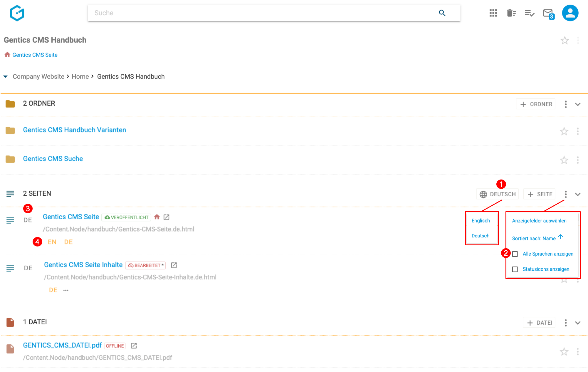
Task: Show more languages ellipsis for Seite Inhalte
Action: pyautogui.click(x=66, y=290)
